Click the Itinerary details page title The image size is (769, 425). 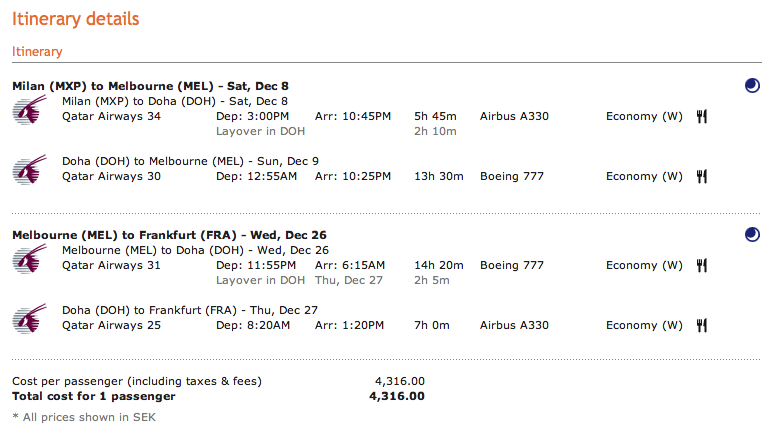[76, 19]
